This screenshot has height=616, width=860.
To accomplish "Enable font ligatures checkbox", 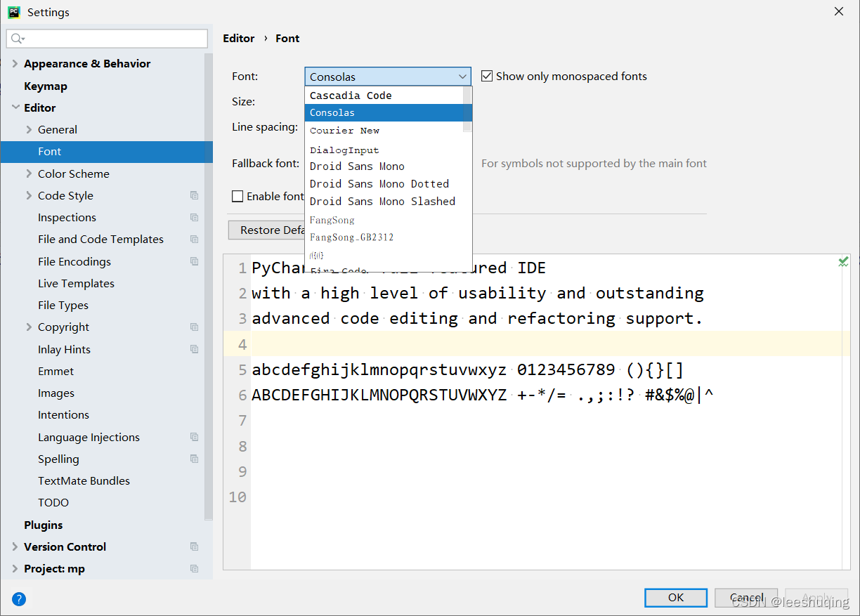I will [237, 196].
